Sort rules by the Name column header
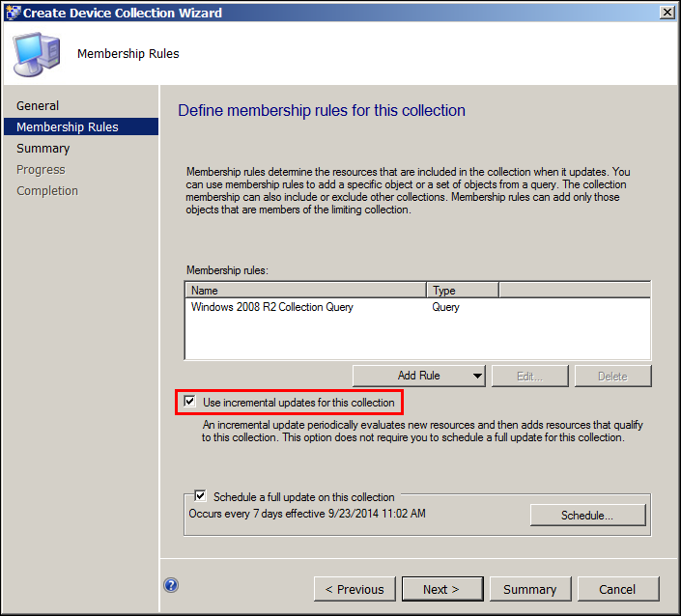 click(x=305, y=290)
